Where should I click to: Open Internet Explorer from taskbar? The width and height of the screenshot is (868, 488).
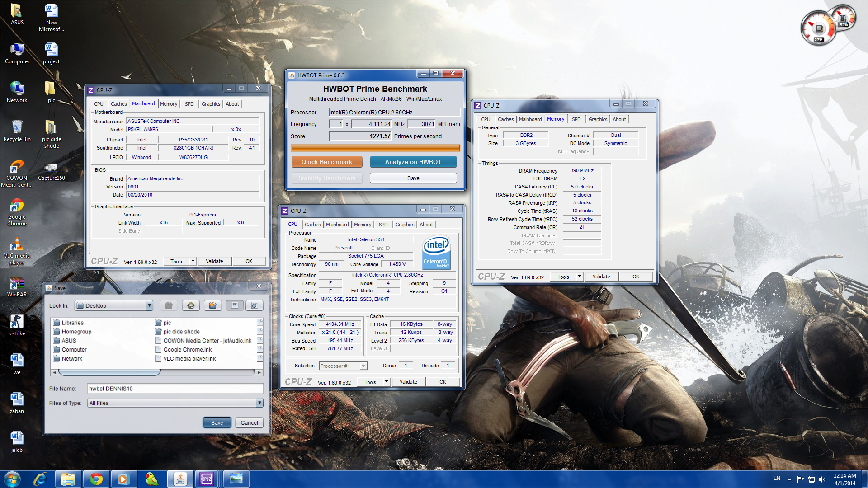41,479
